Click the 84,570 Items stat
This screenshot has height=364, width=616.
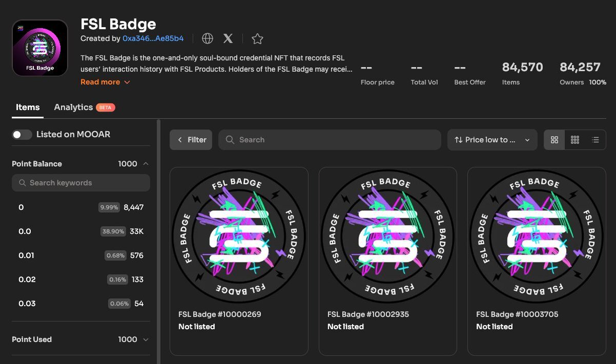522,73
